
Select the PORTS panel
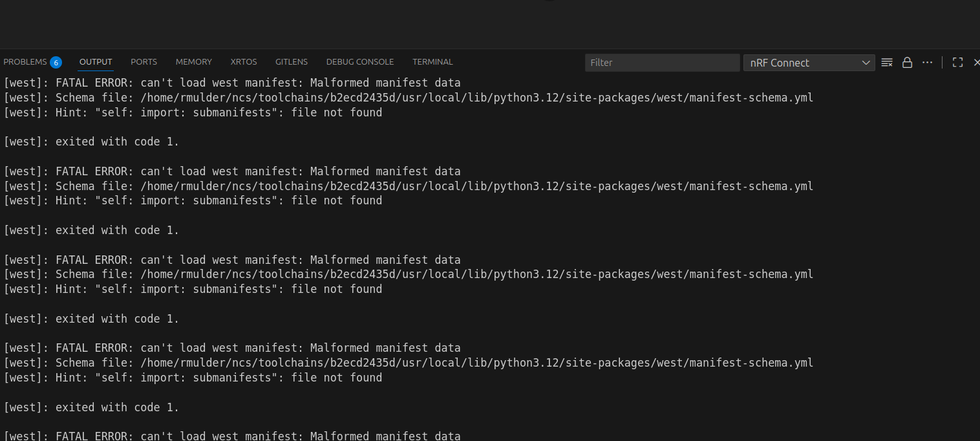(x=144, y=61)
